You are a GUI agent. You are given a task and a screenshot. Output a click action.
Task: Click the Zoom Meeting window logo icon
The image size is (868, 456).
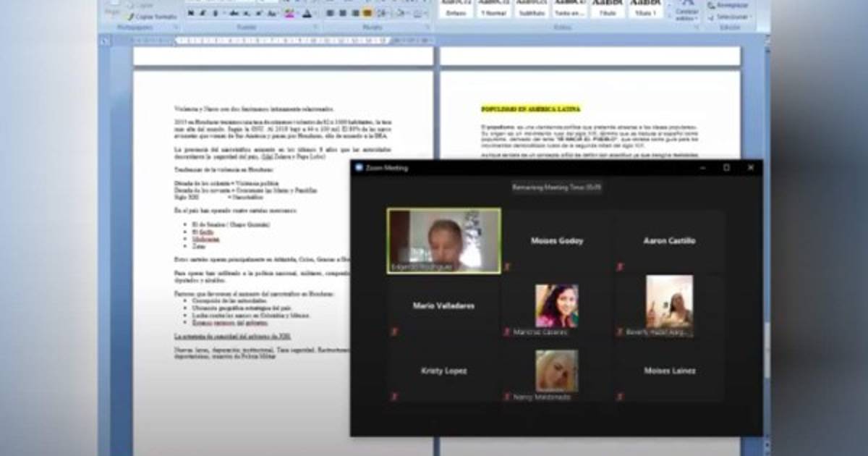click(359, 168)
